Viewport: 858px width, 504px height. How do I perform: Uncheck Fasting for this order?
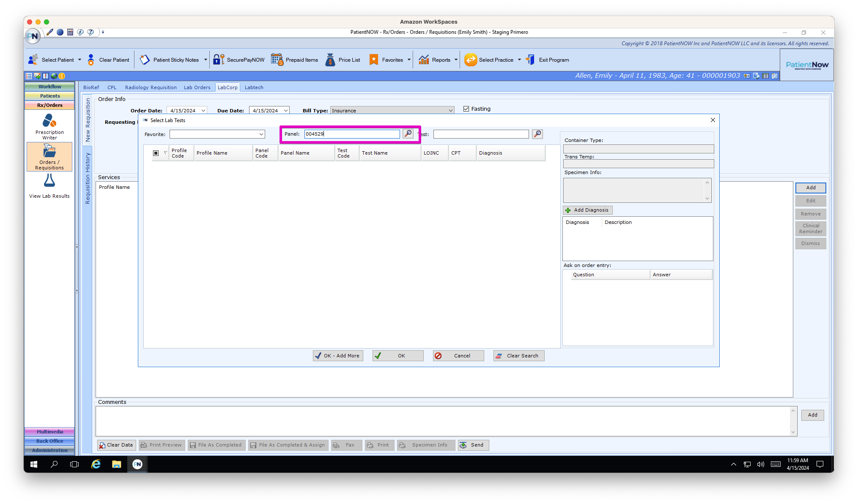point(466,109)
